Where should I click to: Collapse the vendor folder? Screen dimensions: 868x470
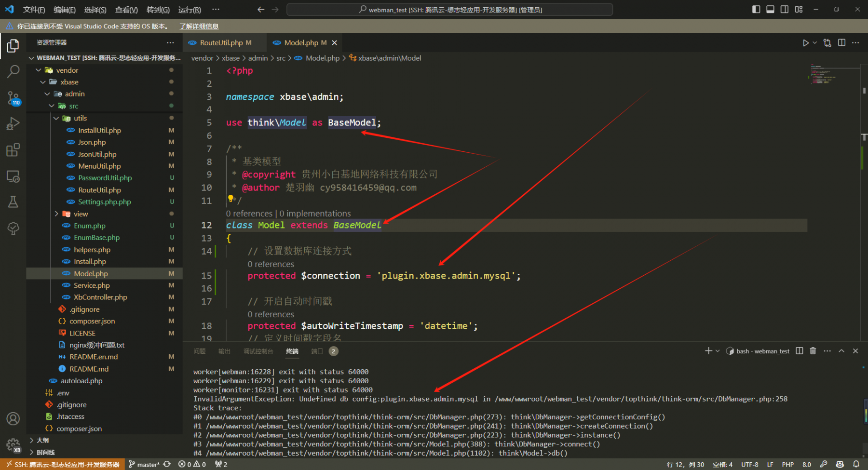[x=39, y=70]
